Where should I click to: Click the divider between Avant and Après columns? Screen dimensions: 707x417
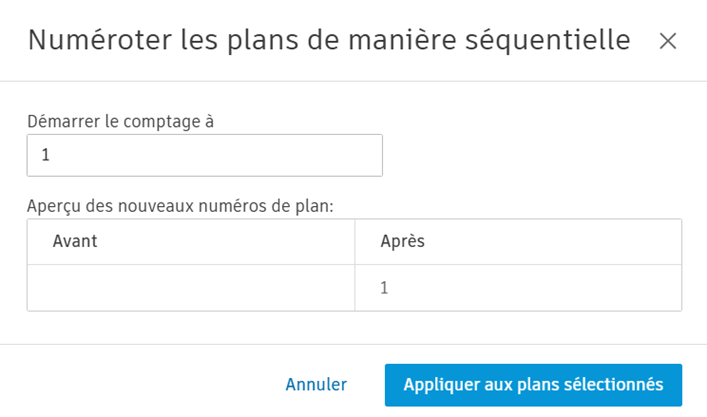(x=355, y=265)
